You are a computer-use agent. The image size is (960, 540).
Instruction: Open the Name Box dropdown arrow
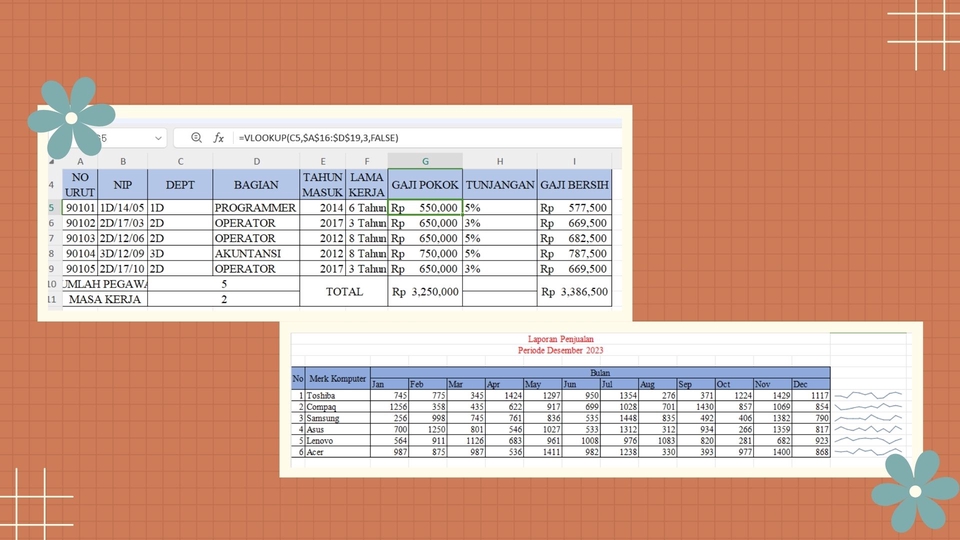point(158,138)
